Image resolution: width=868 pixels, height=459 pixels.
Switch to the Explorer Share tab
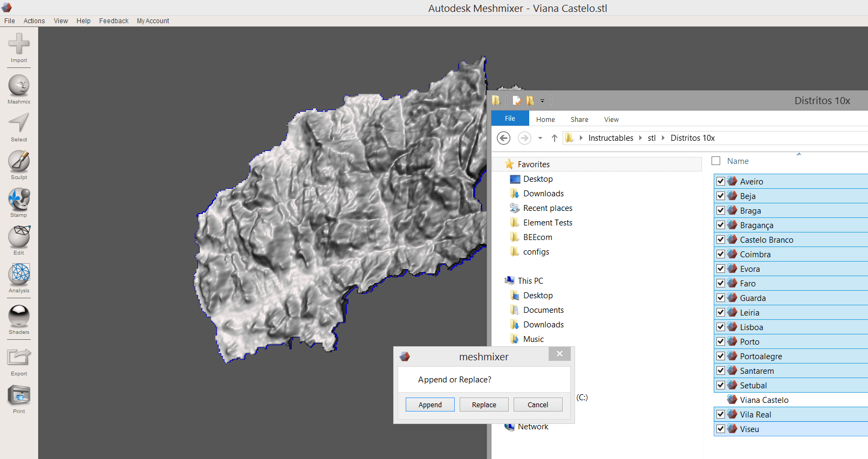tap(579, 120)
